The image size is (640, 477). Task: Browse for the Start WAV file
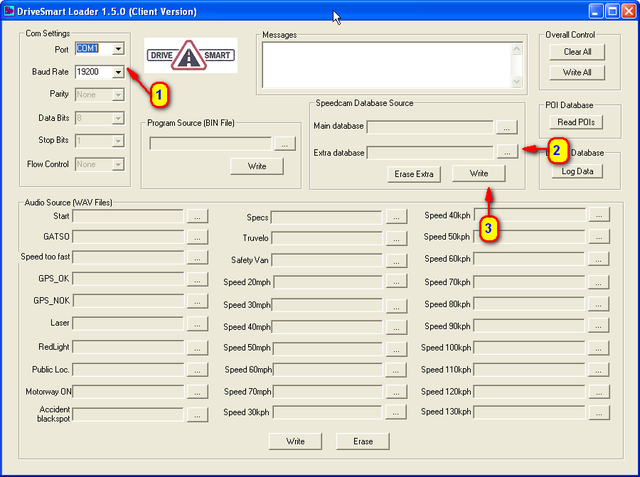198,216
